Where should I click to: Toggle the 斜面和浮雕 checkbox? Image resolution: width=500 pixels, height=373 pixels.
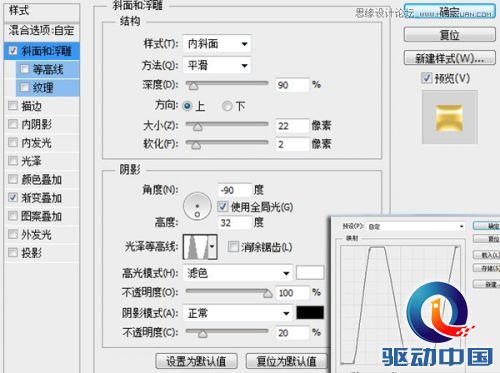pos(13,51)
